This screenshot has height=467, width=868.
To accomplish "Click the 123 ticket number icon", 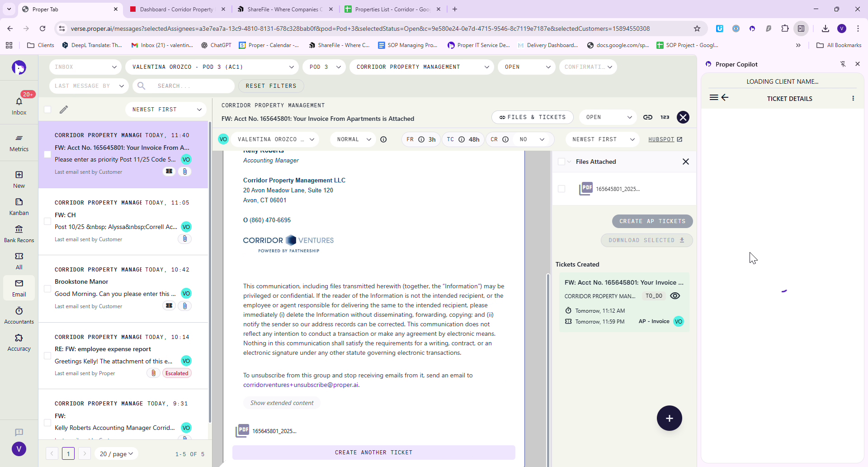I will tap(665, 117).
